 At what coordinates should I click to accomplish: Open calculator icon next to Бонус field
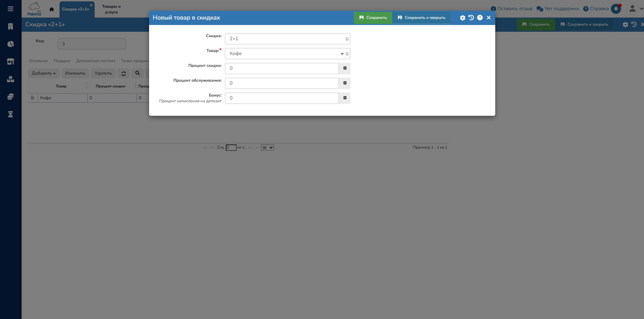pos(345,98)
